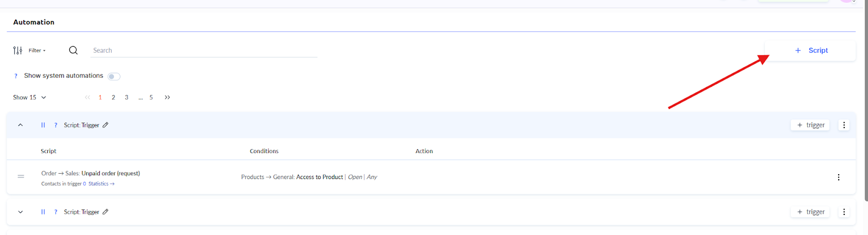
Task: Click the + Script button
Action: (811, 50)
